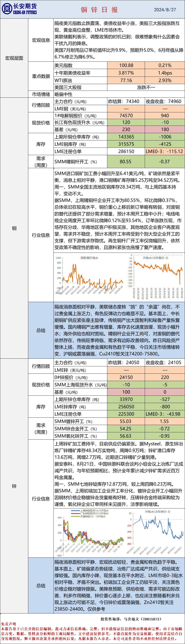Select the dollar index value 100.88
The height and width of the screenshot is (644, 185).
point(126,65)
